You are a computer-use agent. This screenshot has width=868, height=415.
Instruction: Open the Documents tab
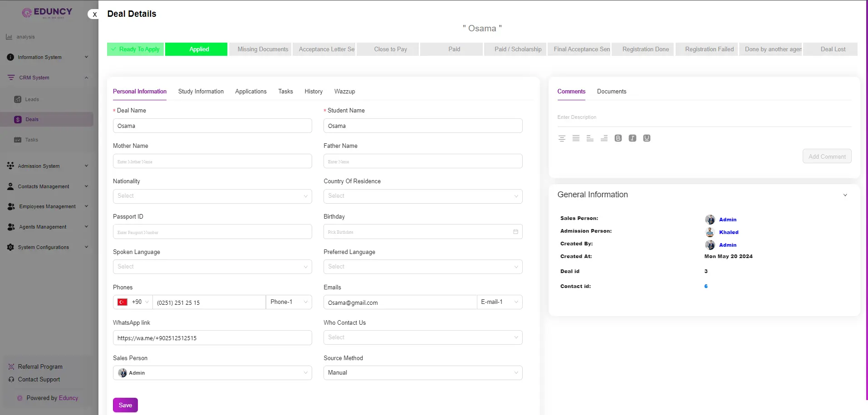coord(611,92)
